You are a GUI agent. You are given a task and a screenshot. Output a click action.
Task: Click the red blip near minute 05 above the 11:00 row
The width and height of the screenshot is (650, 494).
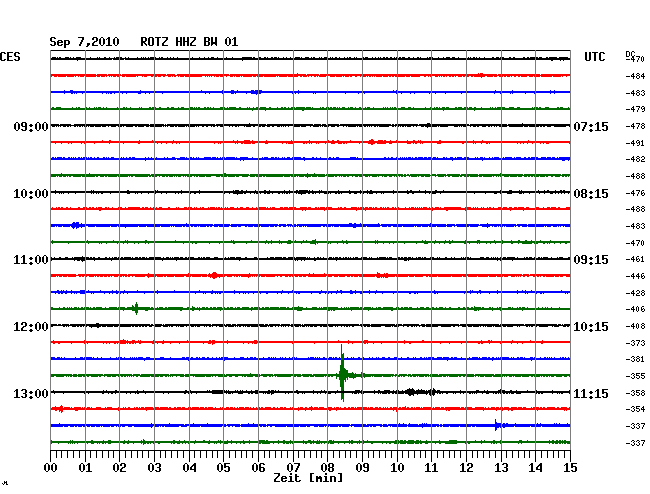pyautogui.click(x=214, y=275)
